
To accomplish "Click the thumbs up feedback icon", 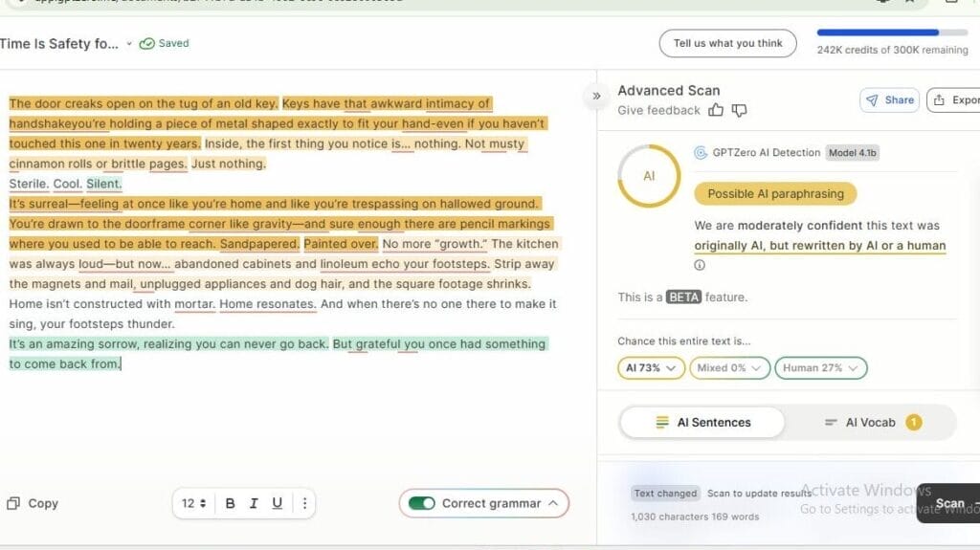I will coord(716,111).
